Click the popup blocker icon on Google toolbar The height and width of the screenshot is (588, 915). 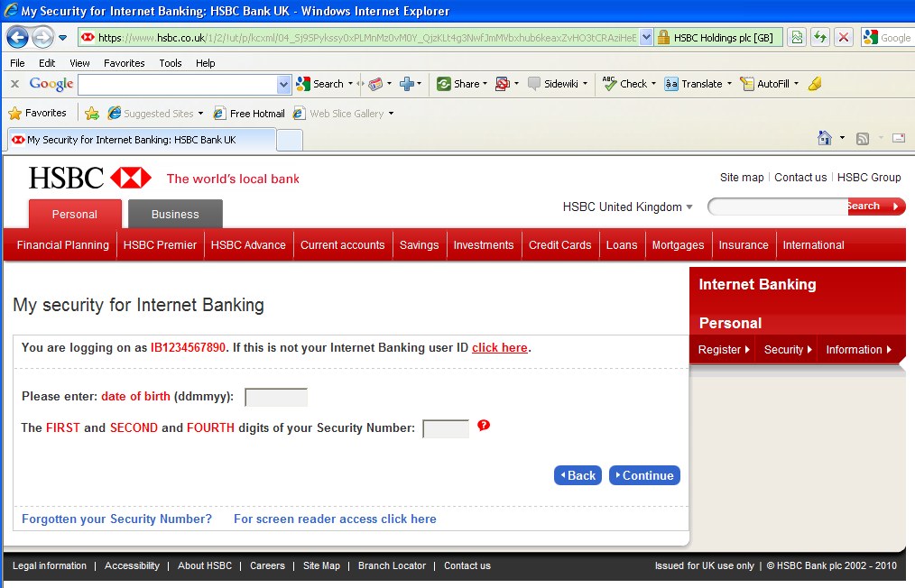[x=502, y=84]
